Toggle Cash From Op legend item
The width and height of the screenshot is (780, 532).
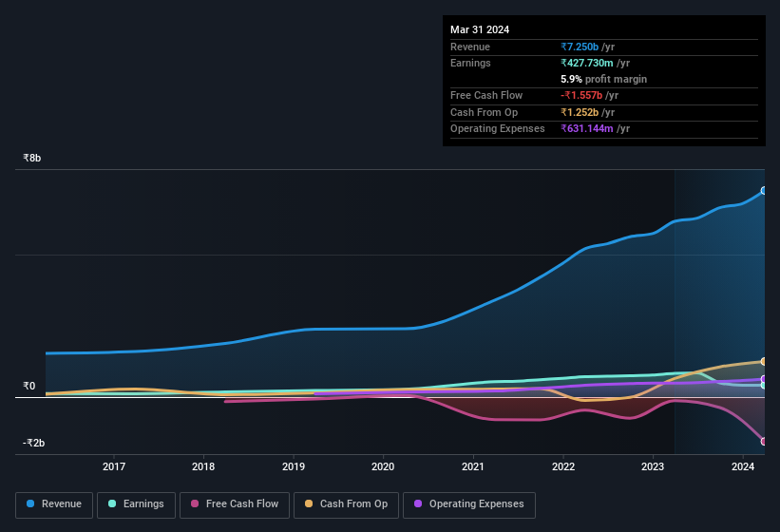pos(346,504)
